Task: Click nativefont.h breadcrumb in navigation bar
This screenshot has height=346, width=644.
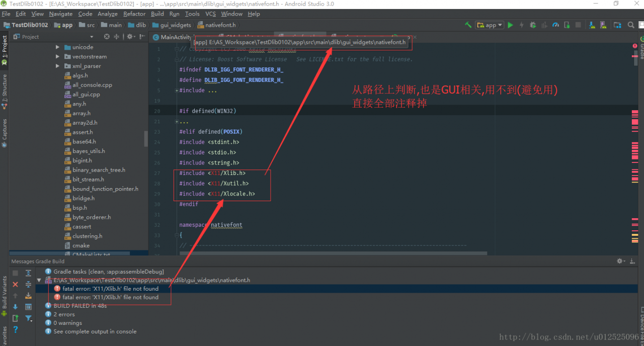Action: [217, 25]
